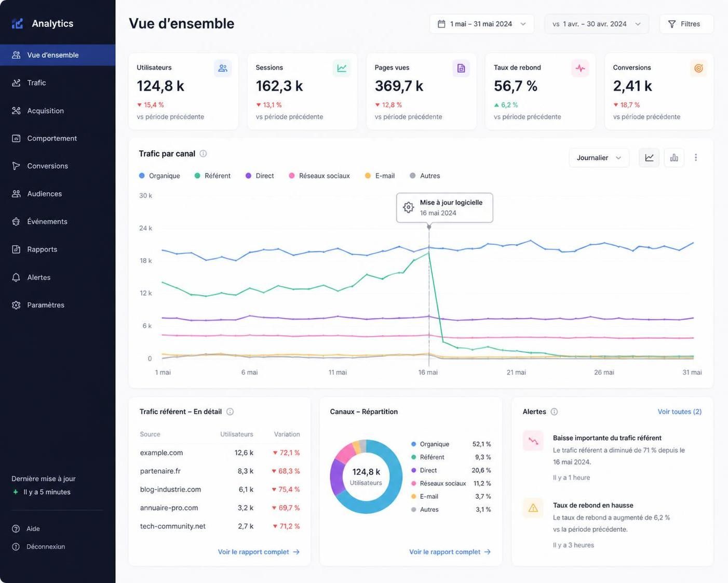Click the Conversions card target icon

click(698, 68)
